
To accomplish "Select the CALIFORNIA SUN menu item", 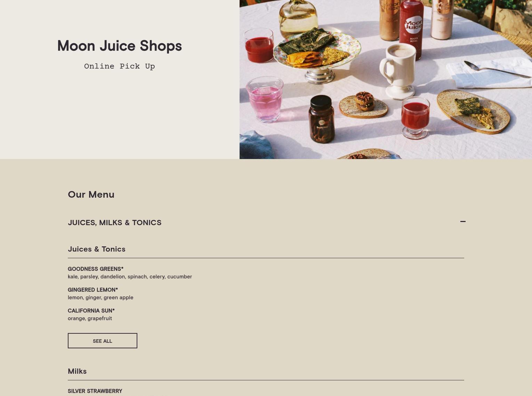I will (x=91, y=310).
